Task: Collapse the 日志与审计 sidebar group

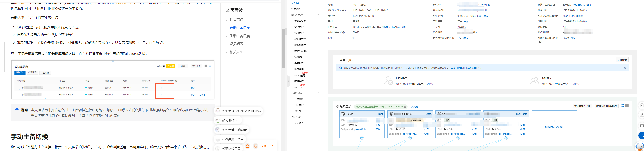Action: tap(318, 117)
